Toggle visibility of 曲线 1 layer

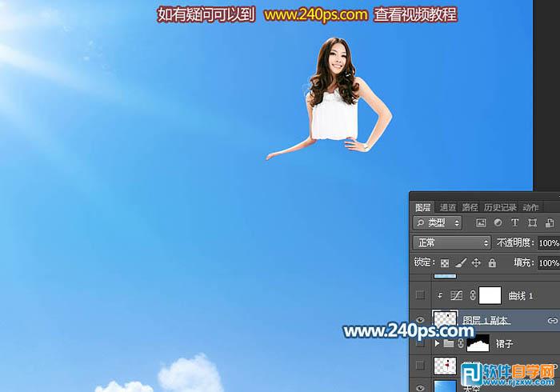pyautogui.click(x=420, y=295)
